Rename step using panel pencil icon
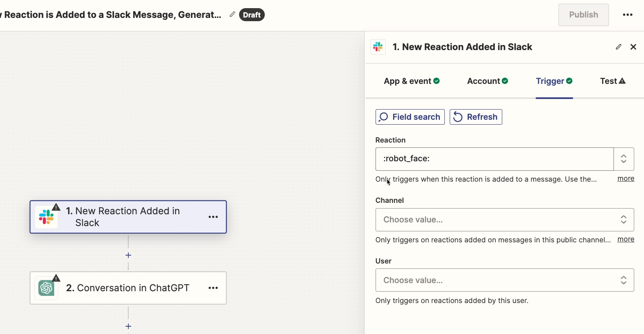This screenshot has height=334, width=644. [618, 47]
